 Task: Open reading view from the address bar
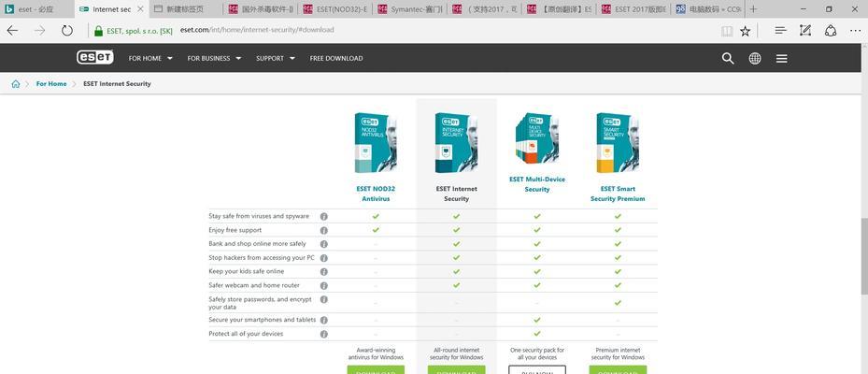(x=727, y=31)
